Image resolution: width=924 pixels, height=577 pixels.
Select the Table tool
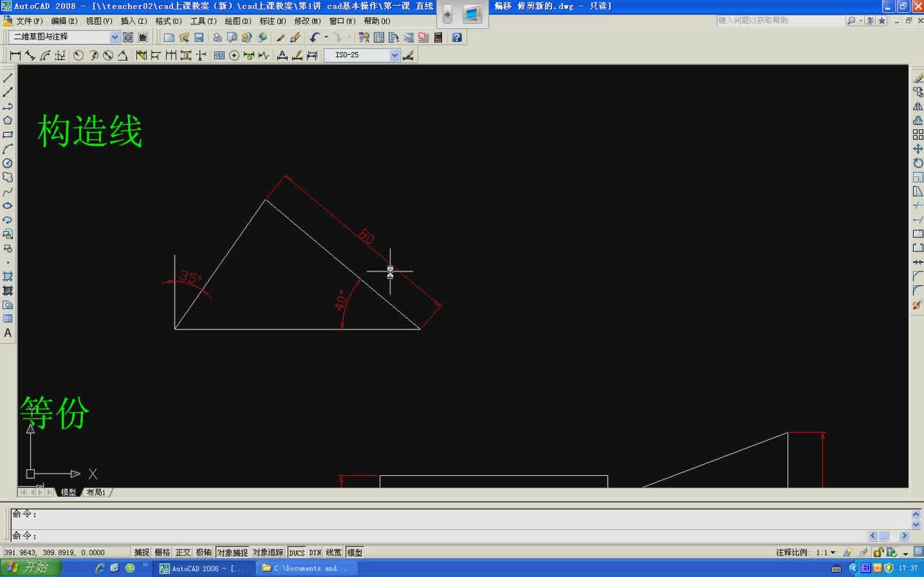[8, 318]
